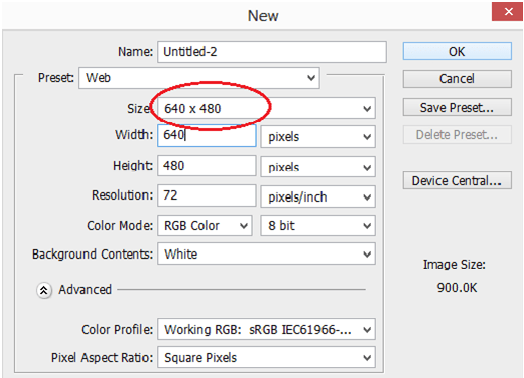Click the Resolution field showing 72
Screen dimensions: 524x378
[x=207, y=196]
